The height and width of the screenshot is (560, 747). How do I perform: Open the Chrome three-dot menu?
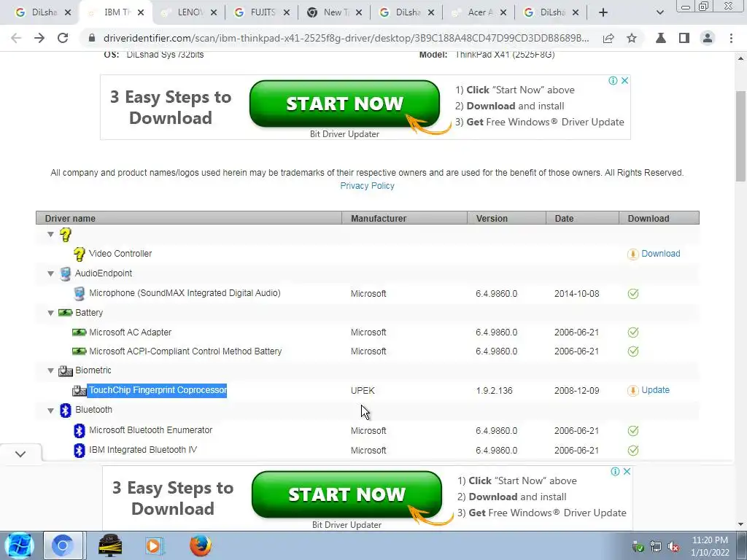point(731,38)
